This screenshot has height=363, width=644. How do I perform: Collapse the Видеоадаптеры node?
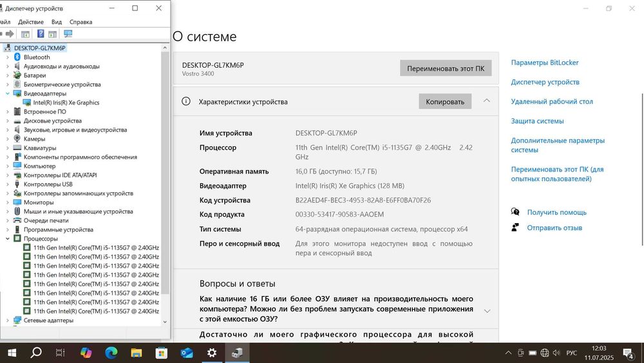7,93
